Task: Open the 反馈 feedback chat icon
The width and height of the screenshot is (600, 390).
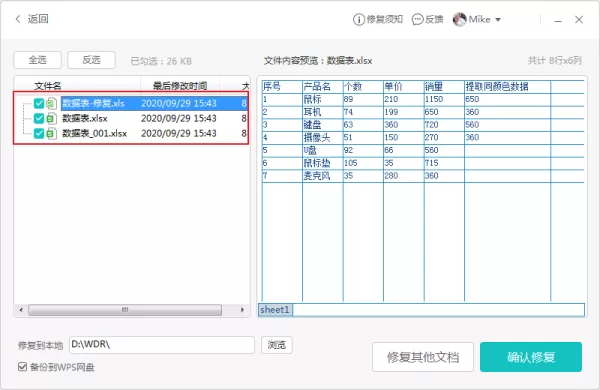Action: point(417,20)
